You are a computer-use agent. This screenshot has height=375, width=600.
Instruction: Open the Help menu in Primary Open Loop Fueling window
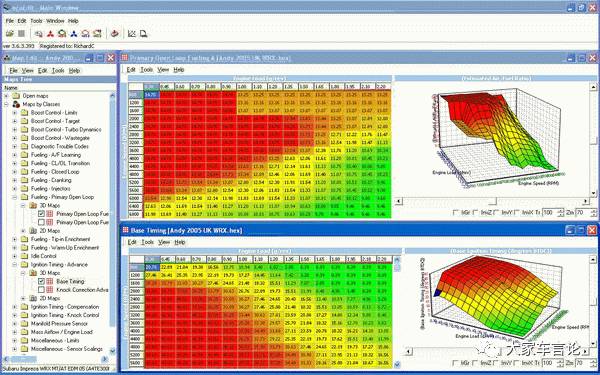179,70
